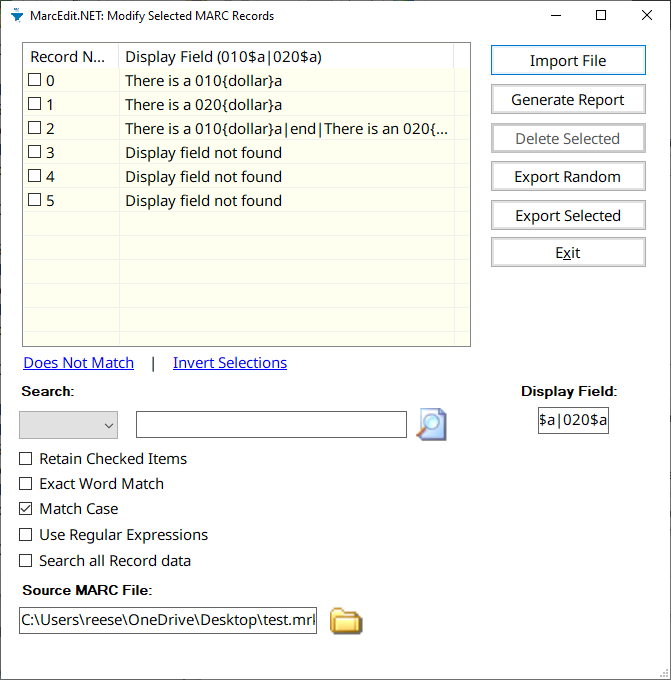Viewport: 671px width, 680px height.
Task: Click the Invert Selections link
Action: click(x=230, y=363)
